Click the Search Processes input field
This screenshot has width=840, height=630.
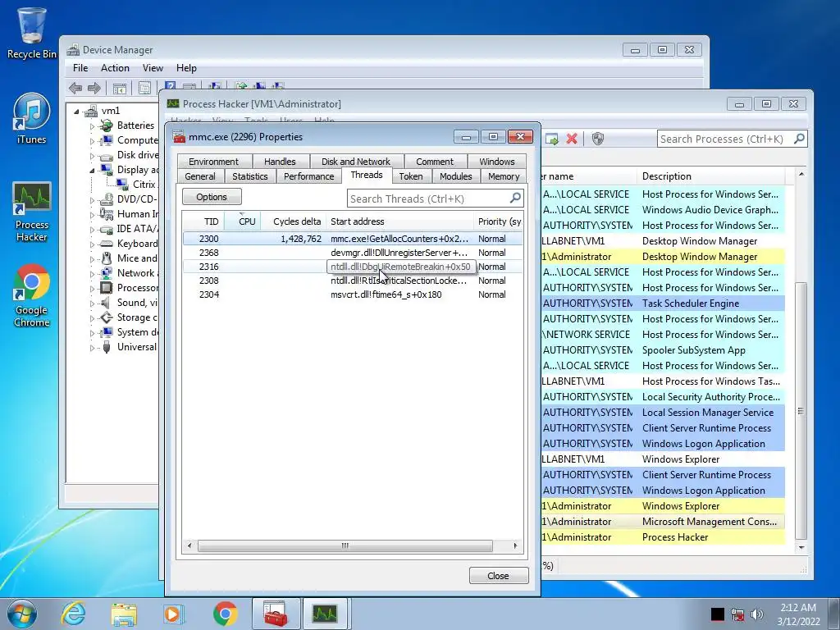click(724, 139)
